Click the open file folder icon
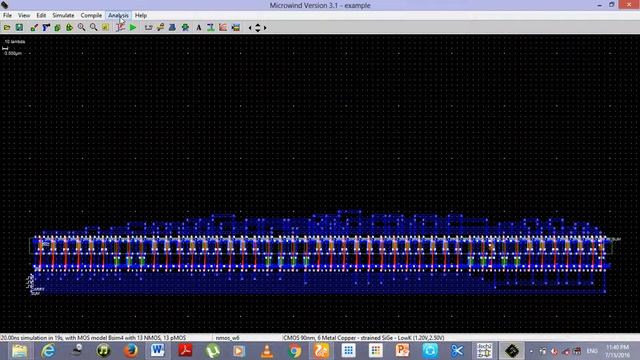 click(x=7, y=27)
